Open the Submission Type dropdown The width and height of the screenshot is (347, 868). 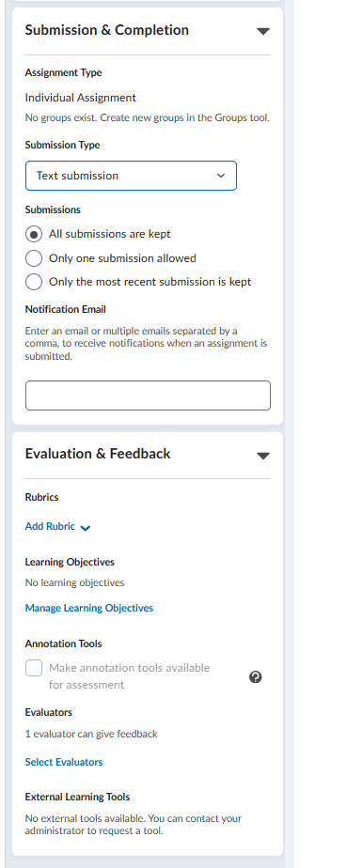click(x=131, y=176)
